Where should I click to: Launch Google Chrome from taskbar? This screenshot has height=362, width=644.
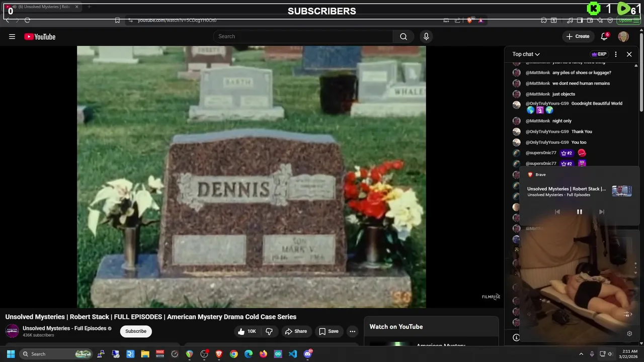click(x=234, y=354)
